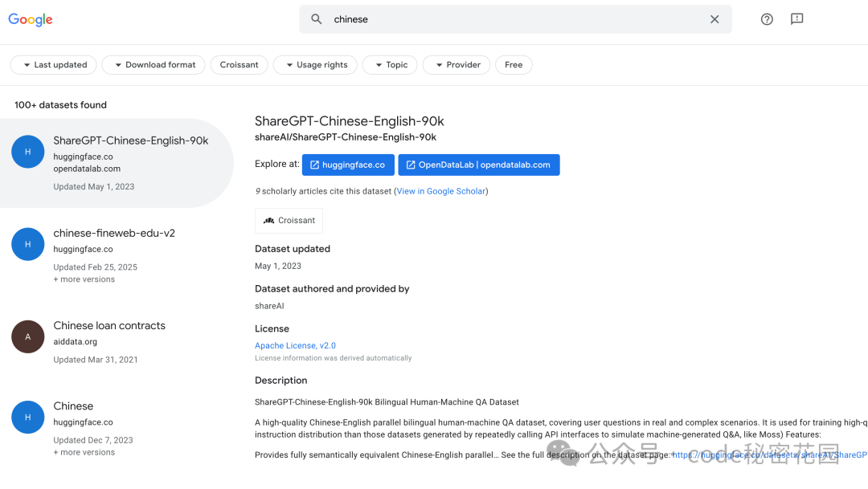This screenshot has width=868, height=489.
Task: Click the ShareGPT-Chinese-English-90k result avatar
Action: tap(27, 152)
